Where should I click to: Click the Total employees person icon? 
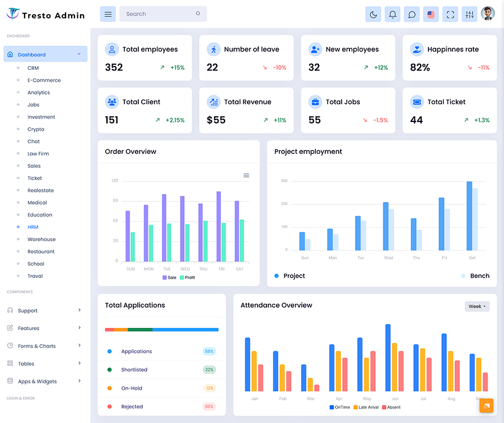[112, 49]
